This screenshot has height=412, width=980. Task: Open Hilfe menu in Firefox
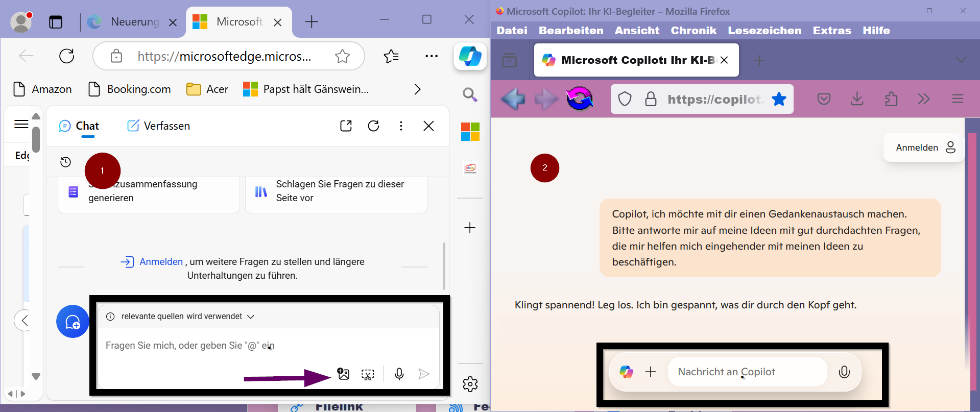point(876,31)
